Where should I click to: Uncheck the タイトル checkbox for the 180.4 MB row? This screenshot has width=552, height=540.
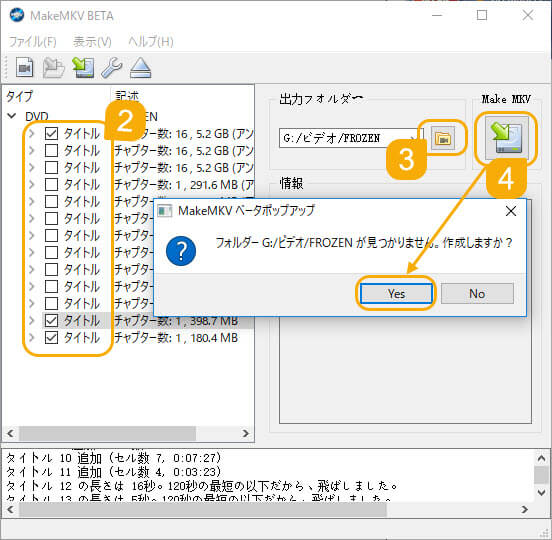click(51, 338)
